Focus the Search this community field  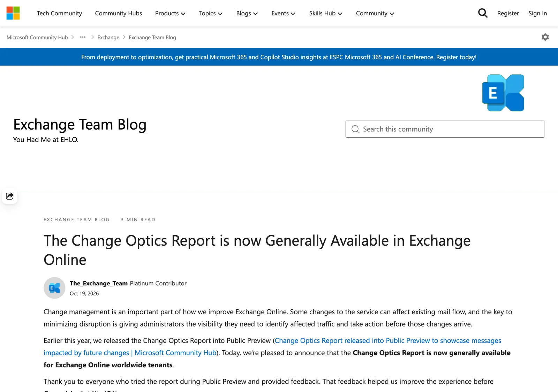pos(445,129)
